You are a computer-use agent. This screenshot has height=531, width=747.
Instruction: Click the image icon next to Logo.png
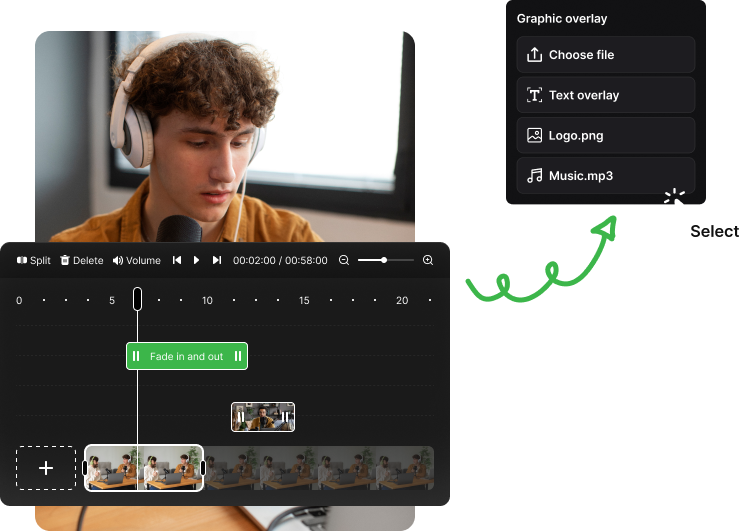[534, 135]
